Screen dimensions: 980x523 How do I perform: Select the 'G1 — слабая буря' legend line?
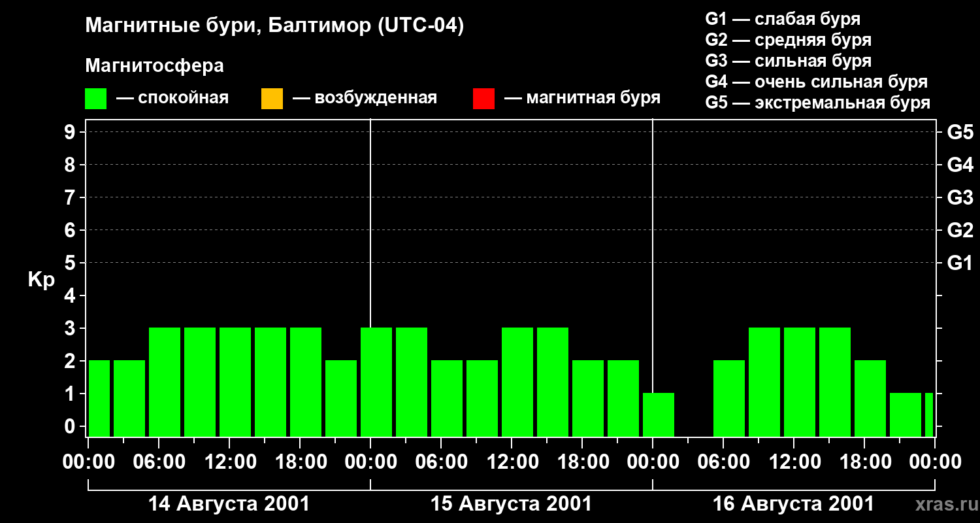[x=783, y=19]
